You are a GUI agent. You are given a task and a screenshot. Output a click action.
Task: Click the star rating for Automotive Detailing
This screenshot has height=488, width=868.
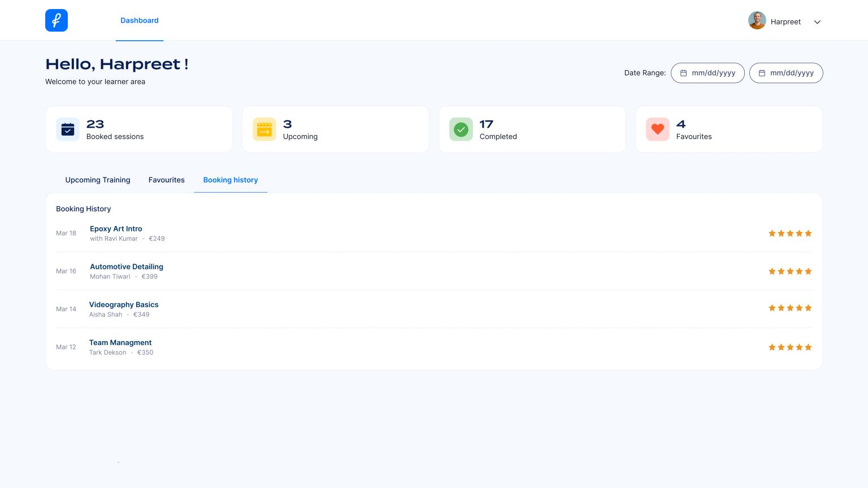pos(790,271)
